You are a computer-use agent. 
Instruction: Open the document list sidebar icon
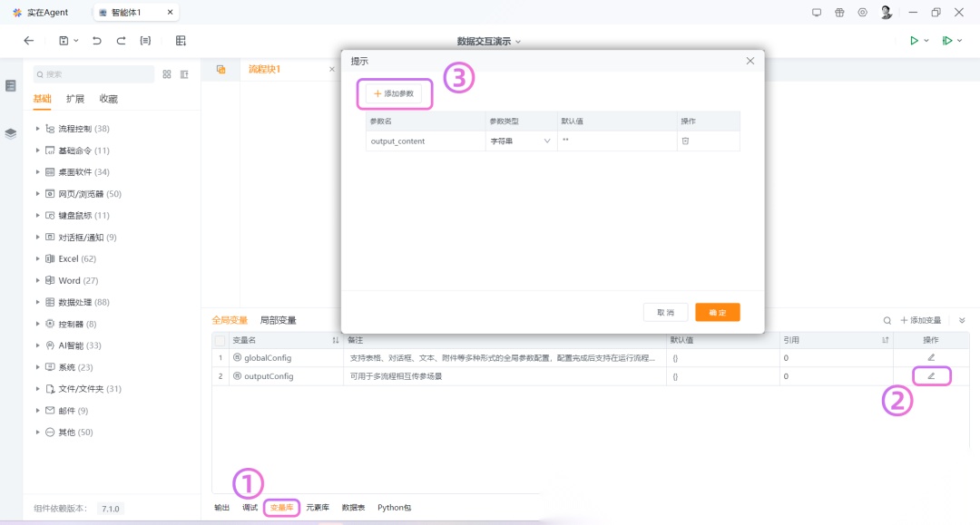pos(11,85)
